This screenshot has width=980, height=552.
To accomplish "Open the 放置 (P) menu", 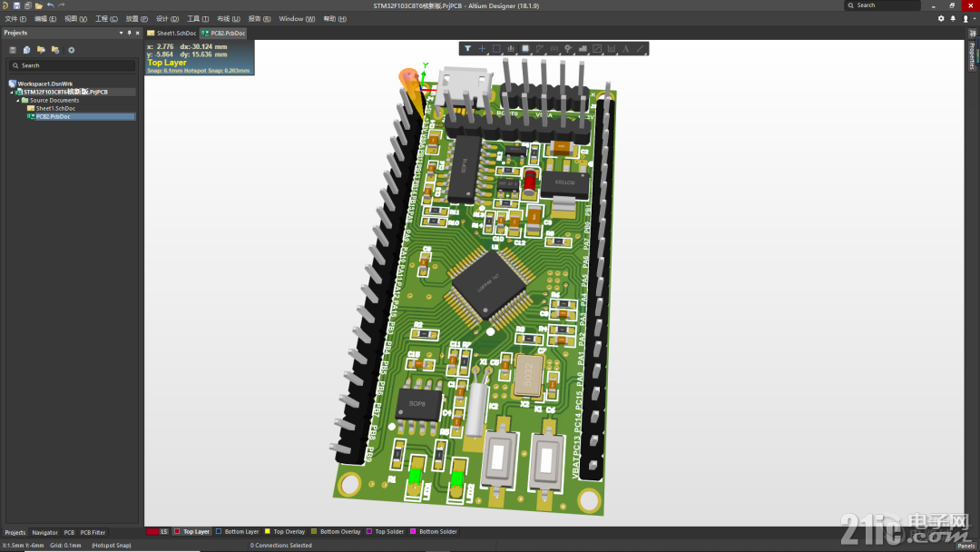I will [x=137, y=19].
